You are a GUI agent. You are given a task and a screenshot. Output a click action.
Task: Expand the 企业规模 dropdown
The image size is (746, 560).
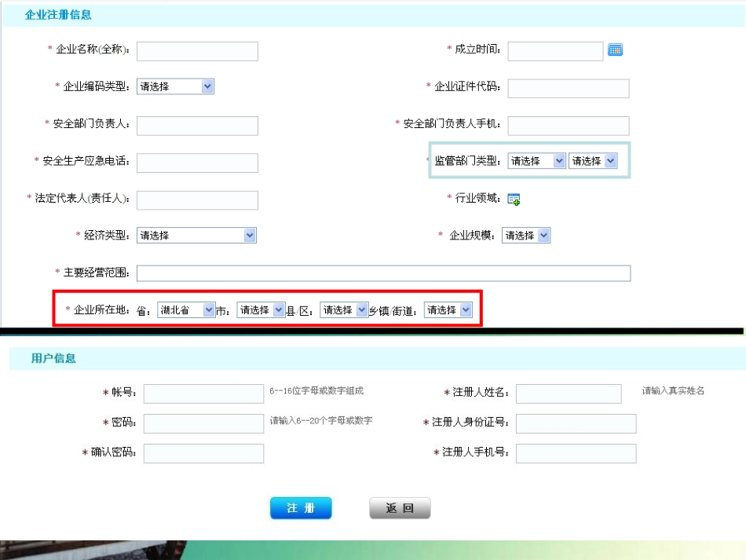[x=526, y=236]
